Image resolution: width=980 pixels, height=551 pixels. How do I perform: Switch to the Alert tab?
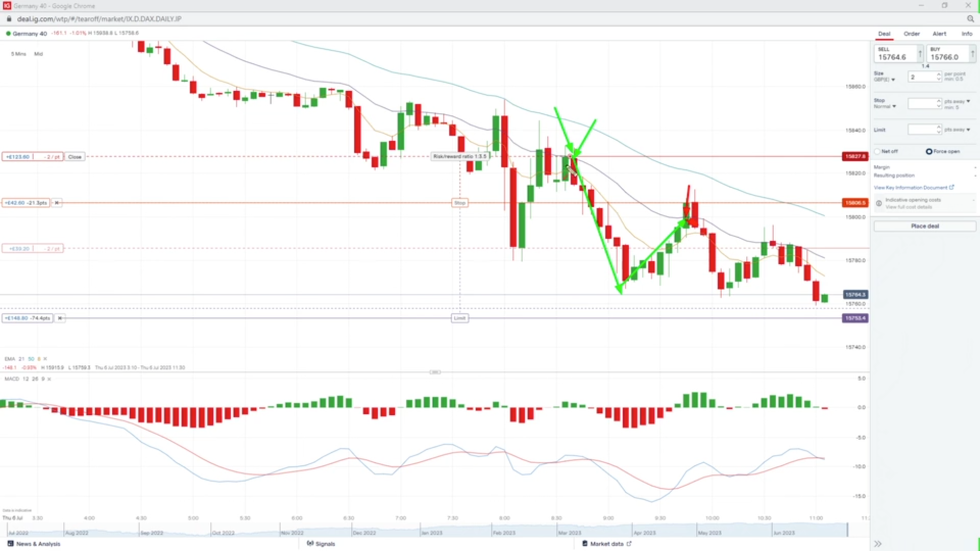939,34
